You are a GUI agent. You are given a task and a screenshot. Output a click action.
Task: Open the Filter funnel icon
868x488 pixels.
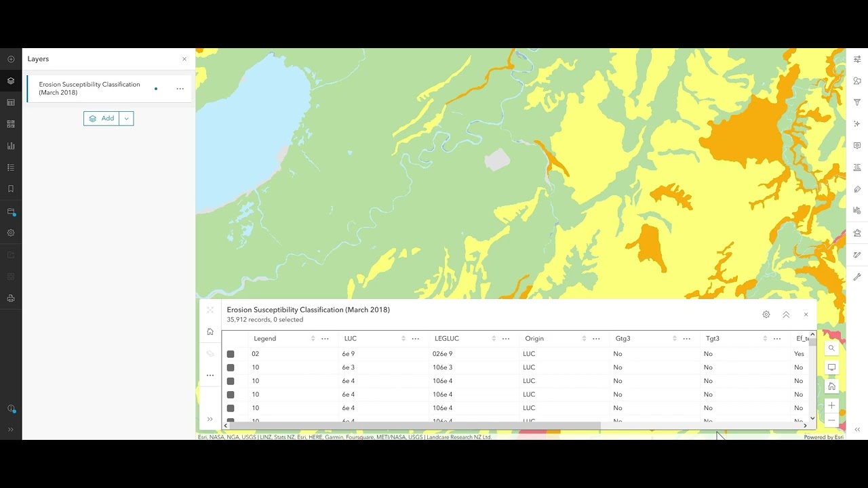click(x=857, y=102)
